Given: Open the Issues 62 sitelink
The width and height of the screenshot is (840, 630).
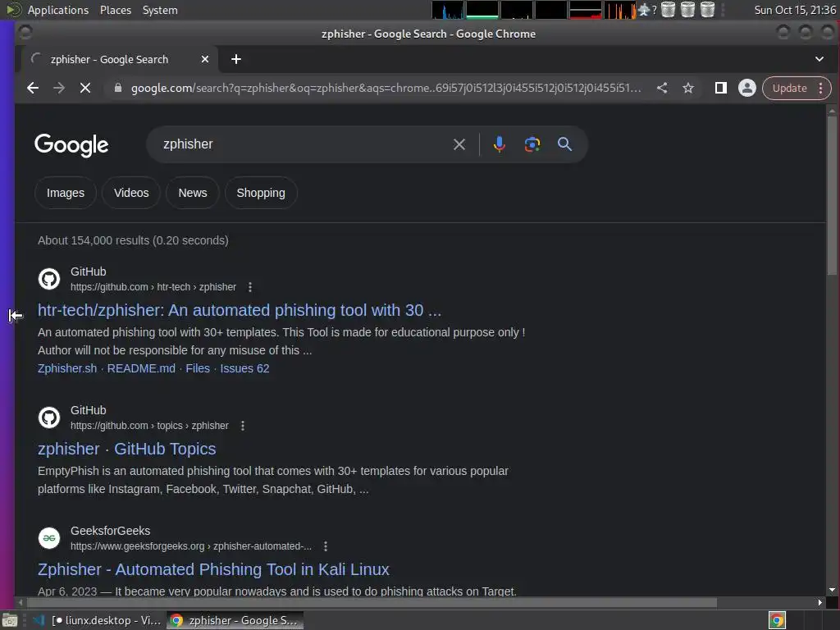Looking at the screenshot, I should (x=244, y=368).
